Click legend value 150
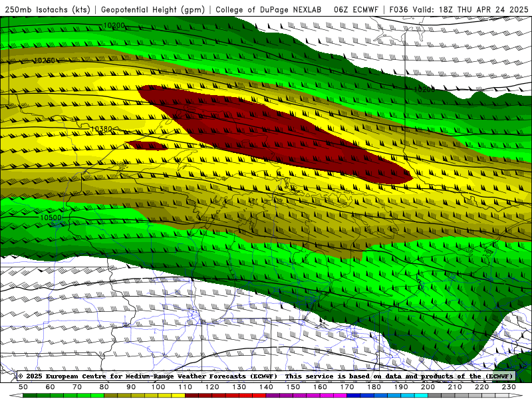Image resolution: width=532 pixels, height=399 pixels. tap(293, 387)
